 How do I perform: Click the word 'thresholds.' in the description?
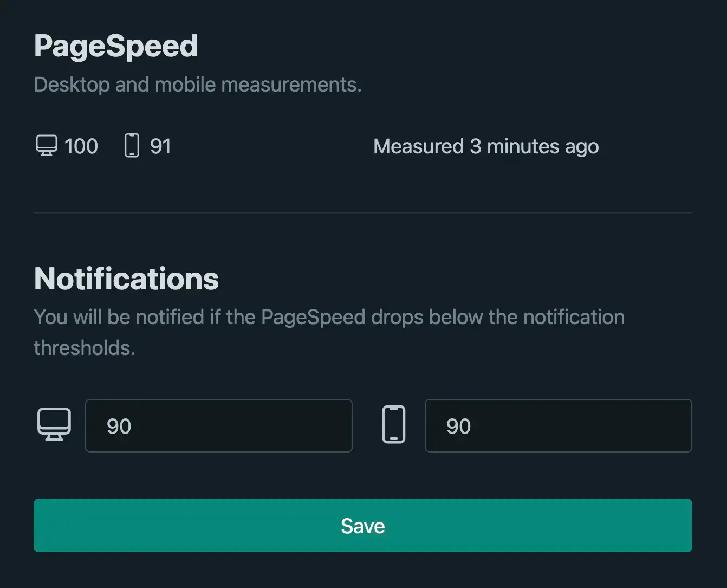click(x=85, y=348)
